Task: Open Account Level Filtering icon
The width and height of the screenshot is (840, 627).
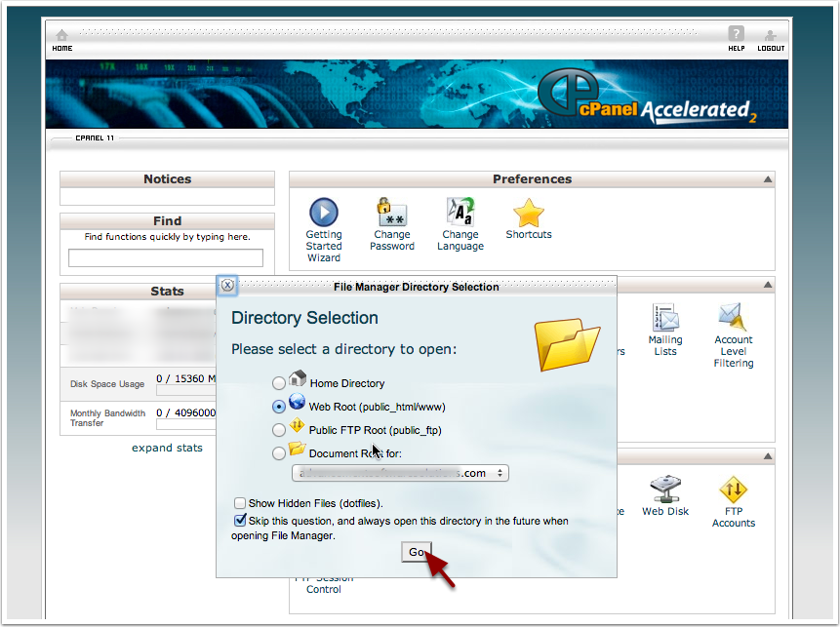Action: point(733,319)
